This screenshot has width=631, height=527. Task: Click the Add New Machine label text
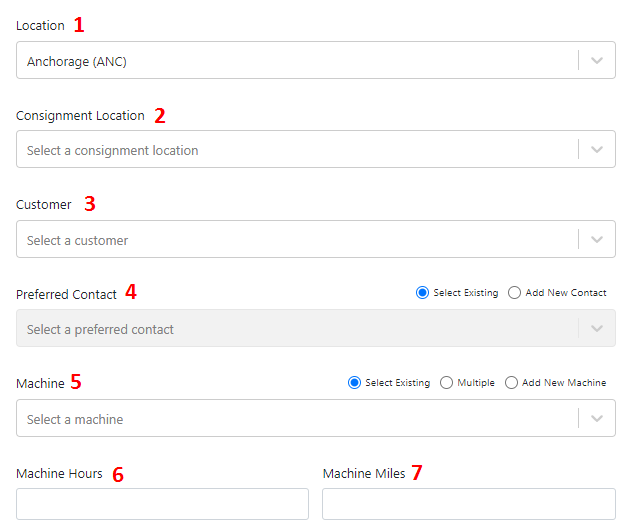(x=564, y=383)
